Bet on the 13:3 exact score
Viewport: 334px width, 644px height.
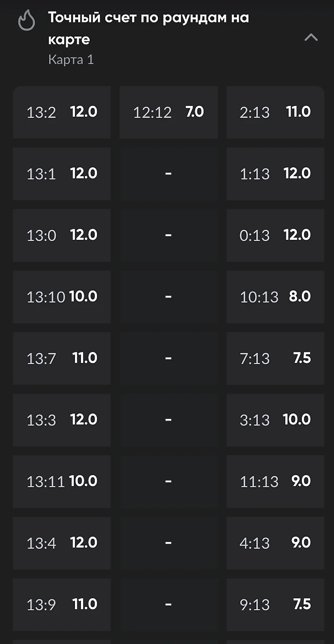(62, 420)
